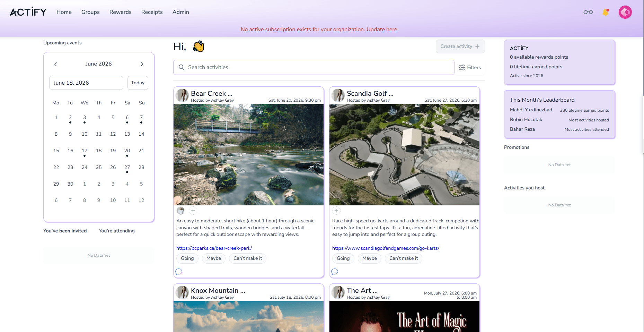Click host avatar on The Art card
644x332 pixels.
tap(338, 292)
